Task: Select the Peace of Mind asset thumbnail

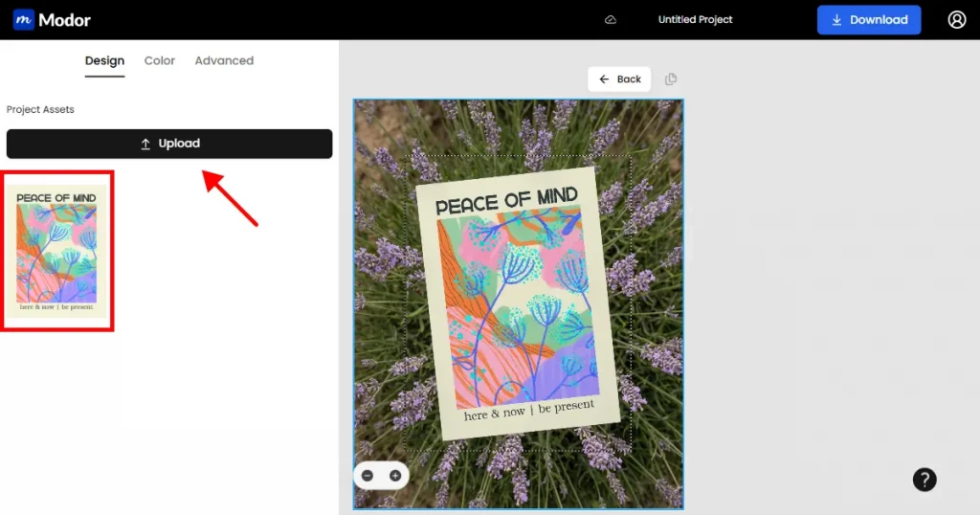Action: point(56,251)
